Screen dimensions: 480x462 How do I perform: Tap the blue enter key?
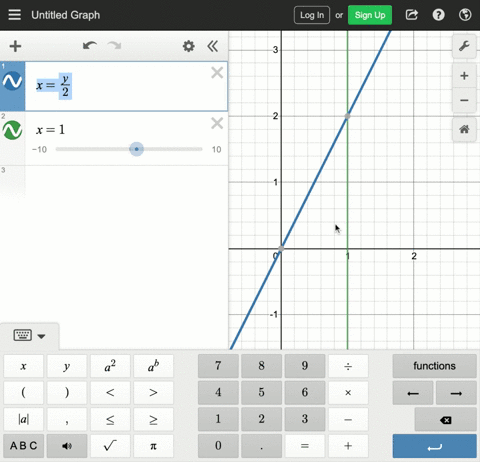434,446
